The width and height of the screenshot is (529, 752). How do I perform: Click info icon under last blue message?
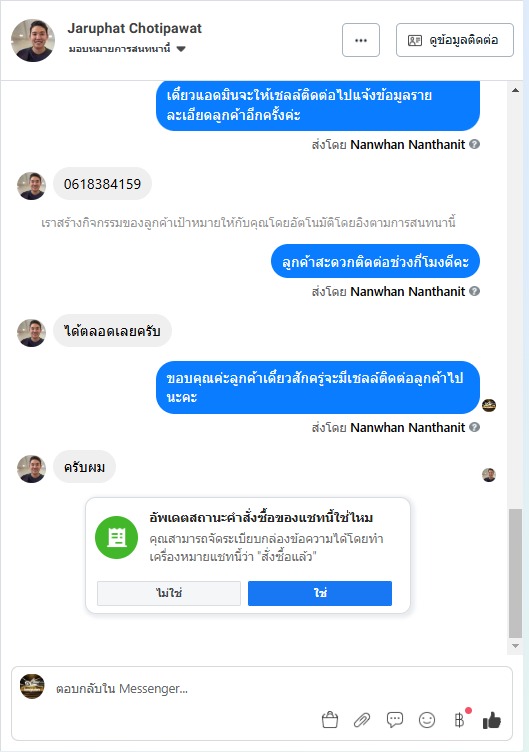tap(474, 427)
